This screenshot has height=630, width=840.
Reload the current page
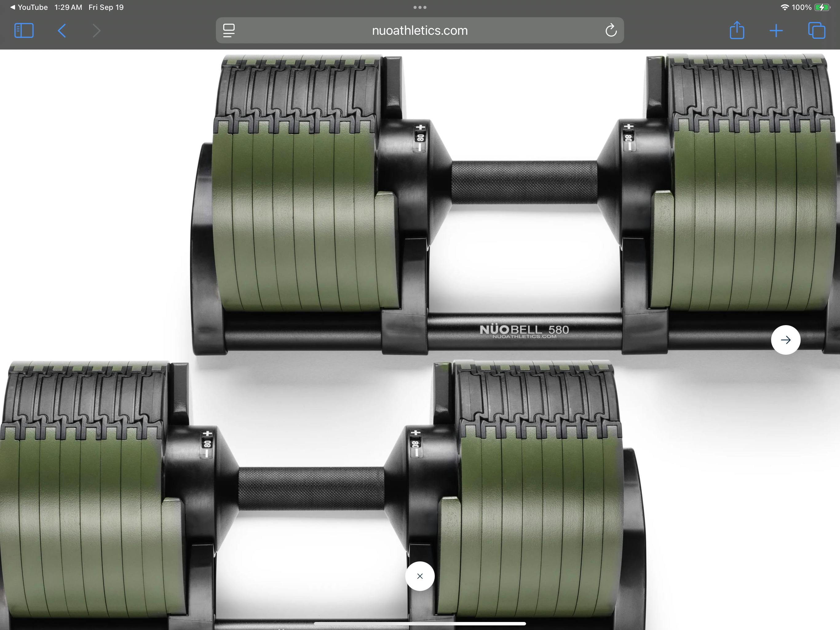[x=611, y=30]
